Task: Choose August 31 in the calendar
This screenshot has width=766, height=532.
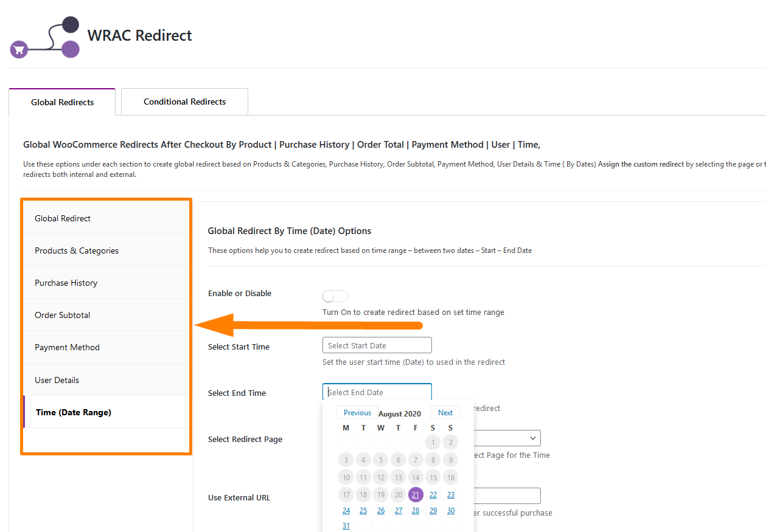Action: pyautogui.click(x=346, y=526)
